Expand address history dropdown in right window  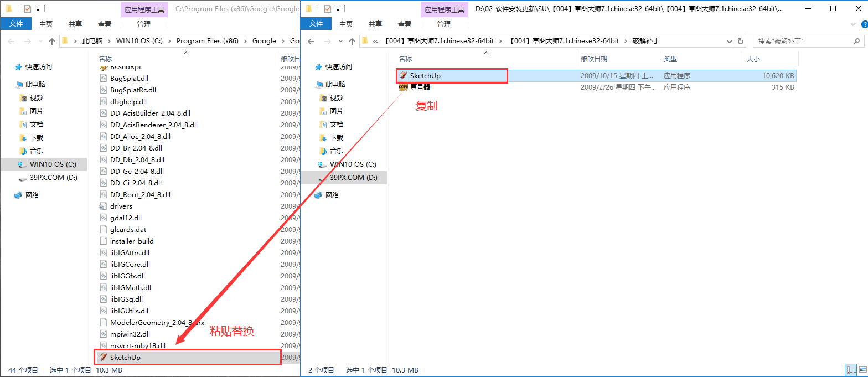click(730, 41)
